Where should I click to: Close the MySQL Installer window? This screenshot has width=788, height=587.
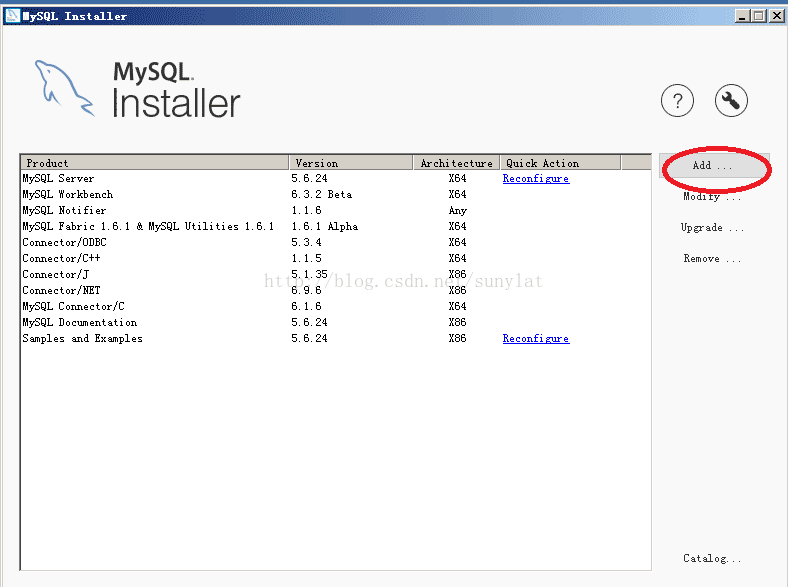tap(776, 16)
